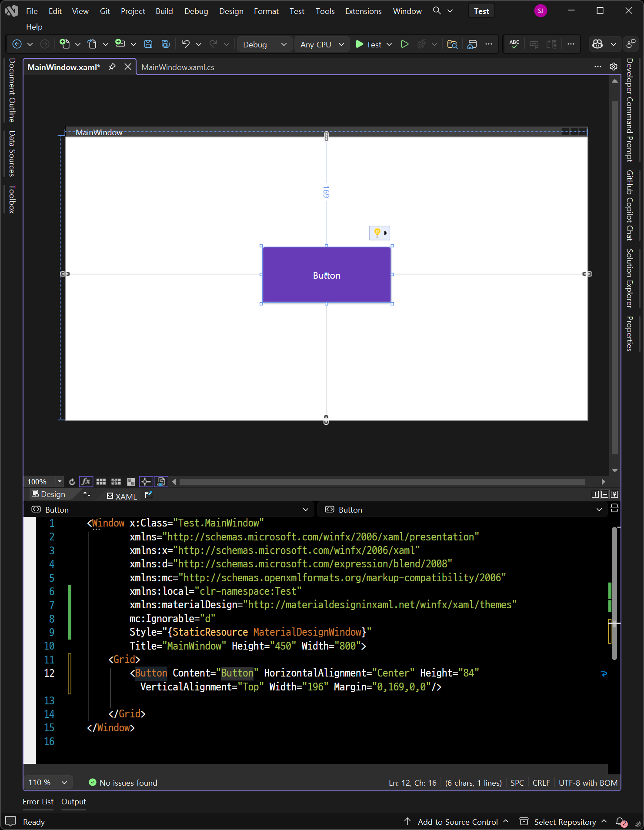The height and width of the screenshot is (830, 644).
Task: Click Add to Source Control
Action: (457, 822)
